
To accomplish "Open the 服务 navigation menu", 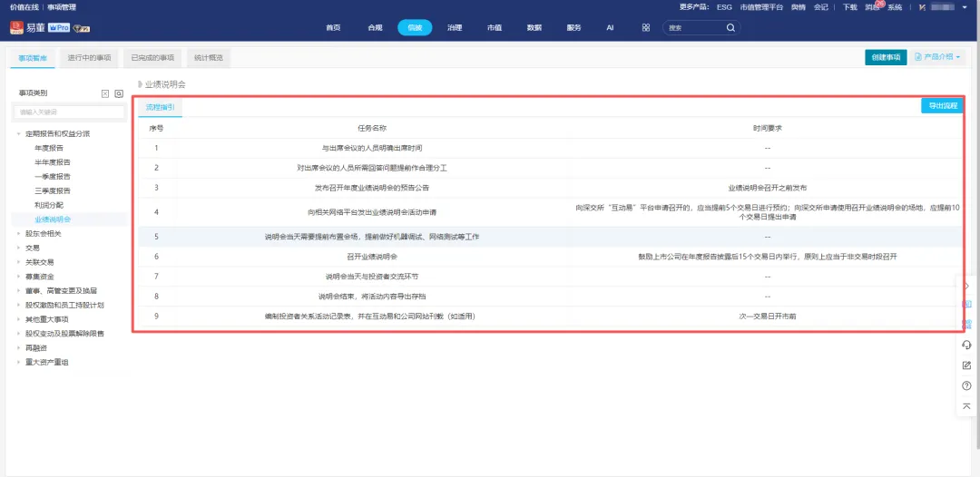I will tap(573, 28).
